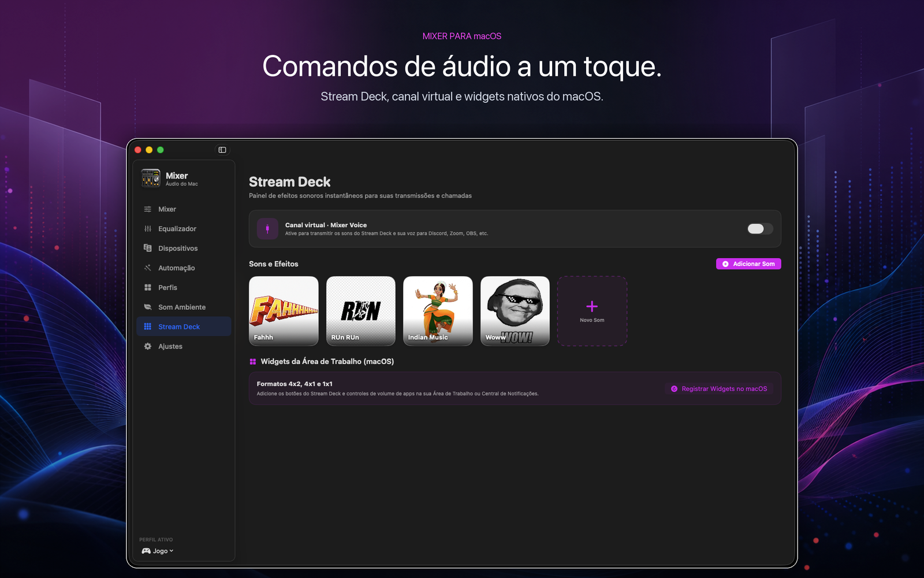Go to Equalizador section
This screenshot has width=924, height=578.
[184, 229]
